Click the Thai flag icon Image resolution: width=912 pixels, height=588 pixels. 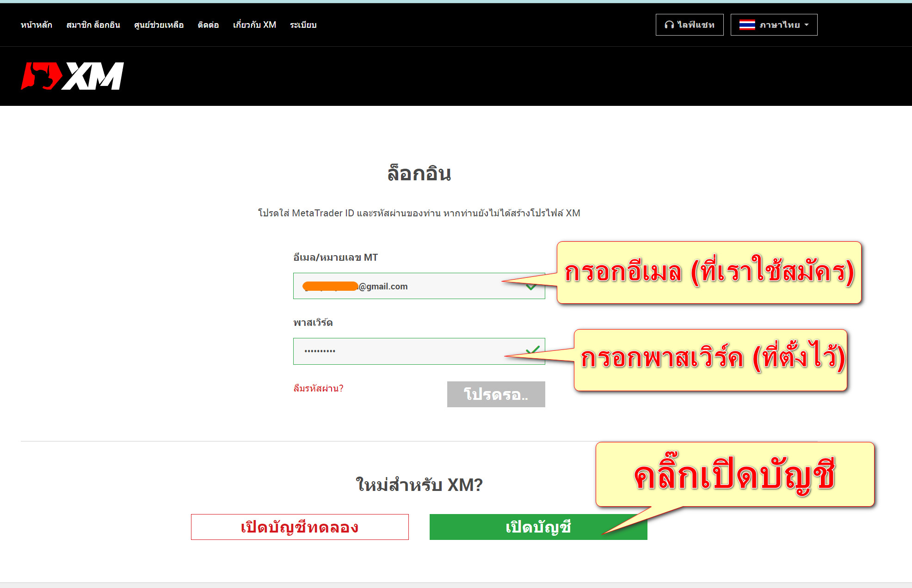click(x=747, y=25)
